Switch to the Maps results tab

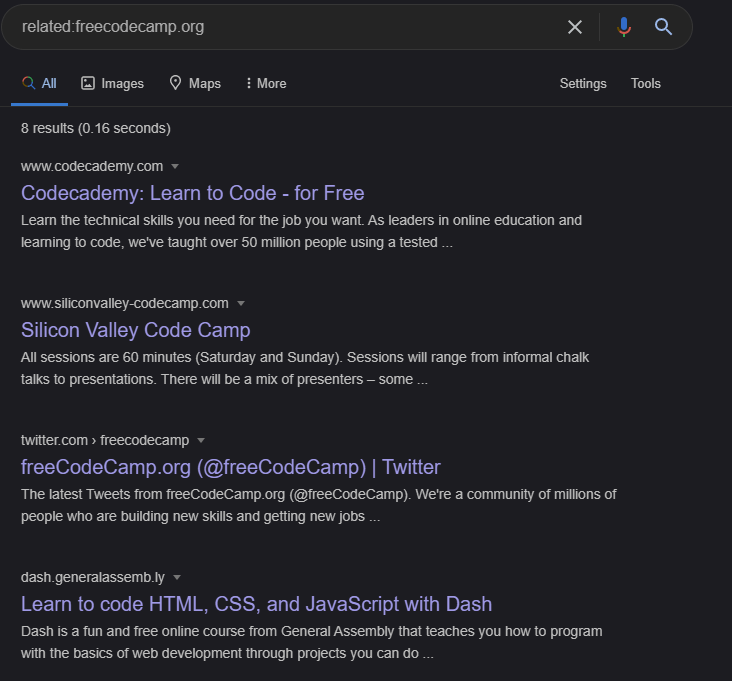pyautogui.click(x=204, y=84)
